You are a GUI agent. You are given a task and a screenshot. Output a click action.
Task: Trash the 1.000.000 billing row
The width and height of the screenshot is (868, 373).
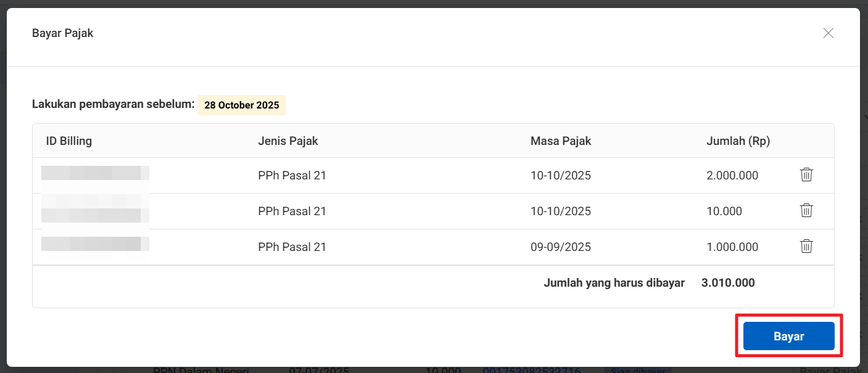(x=806, y=247)
